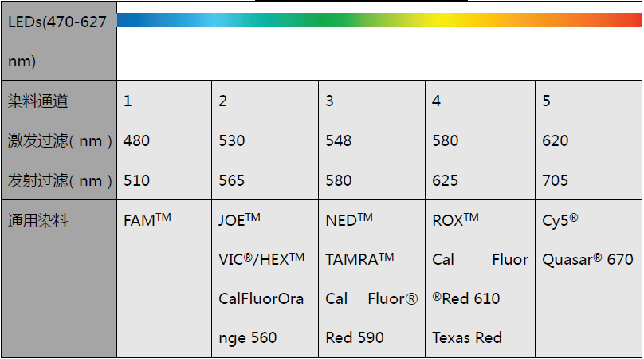
Task: Click the Quasar 670 dye entry
Action: click(x=587, y=259)
